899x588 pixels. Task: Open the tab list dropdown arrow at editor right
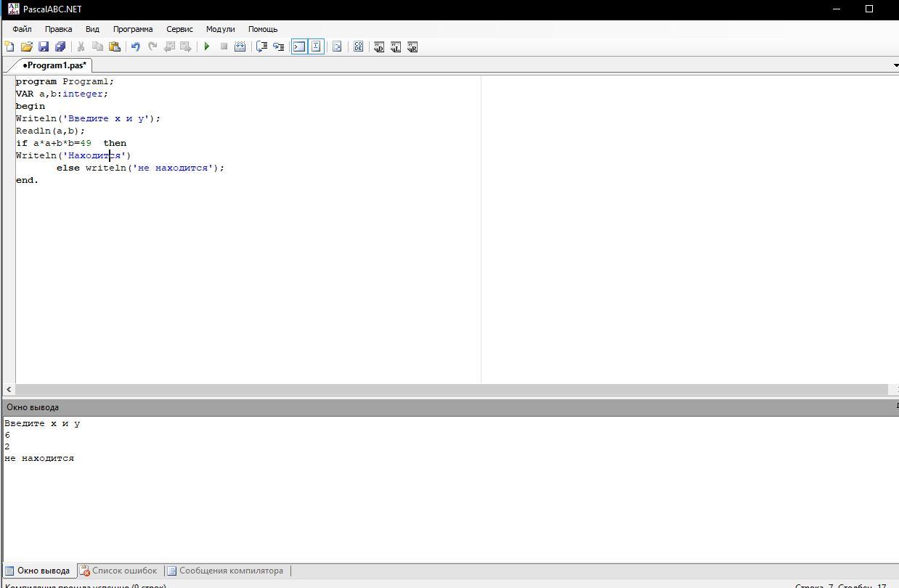(895, 65)
